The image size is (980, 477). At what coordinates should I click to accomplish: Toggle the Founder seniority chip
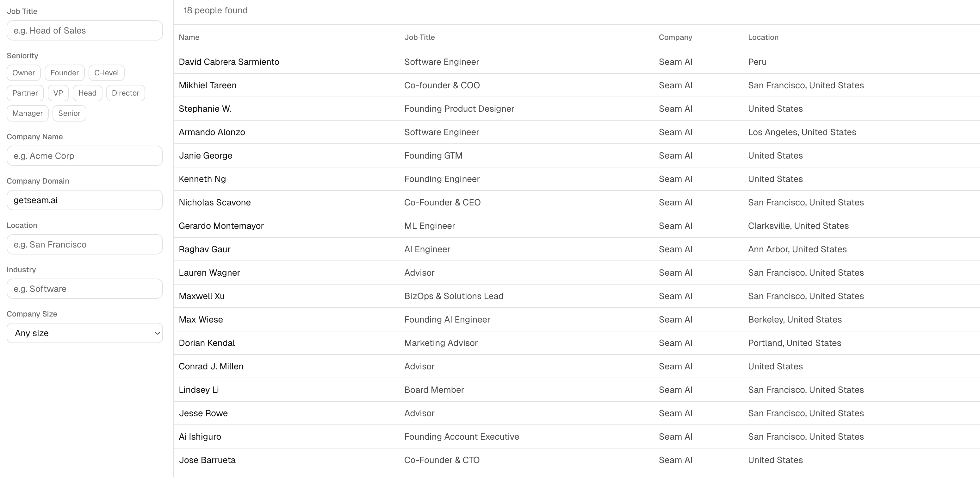64,73
